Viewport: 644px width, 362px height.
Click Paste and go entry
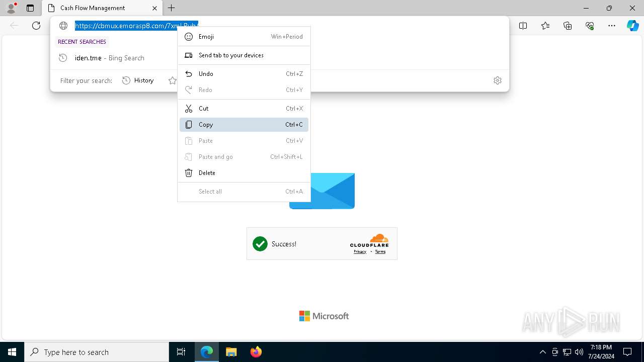244,157
